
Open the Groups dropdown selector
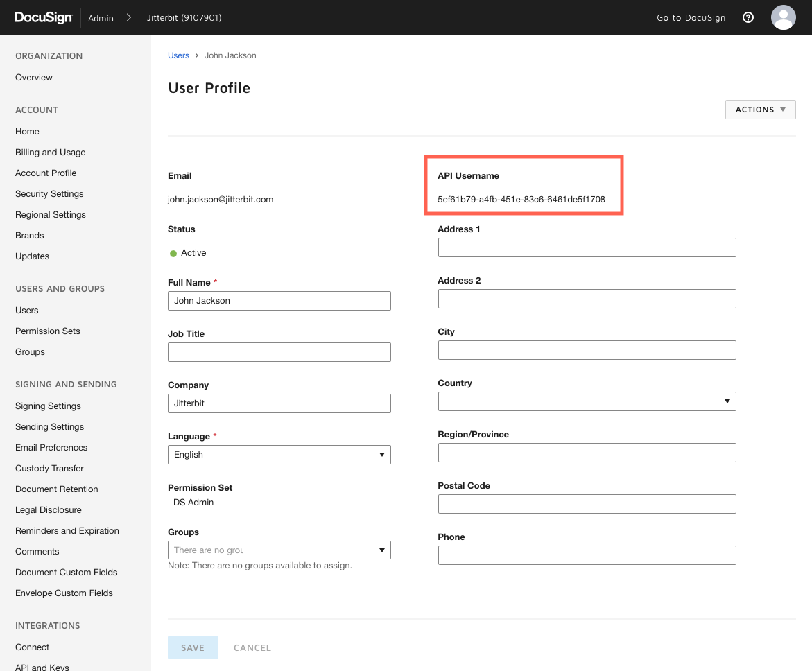coord(279,550)
